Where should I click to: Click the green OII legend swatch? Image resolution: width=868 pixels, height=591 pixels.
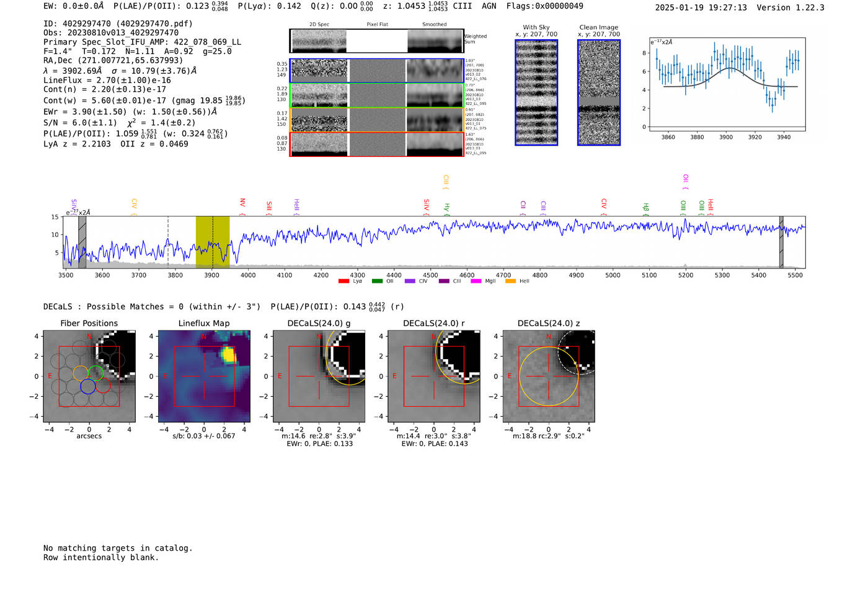[x=377, y=282]
